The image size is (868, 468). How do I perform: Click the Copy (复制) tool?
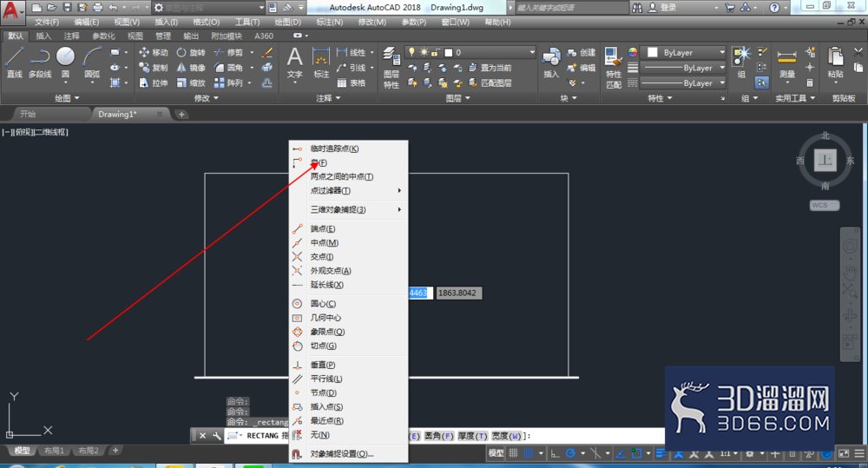154,68
